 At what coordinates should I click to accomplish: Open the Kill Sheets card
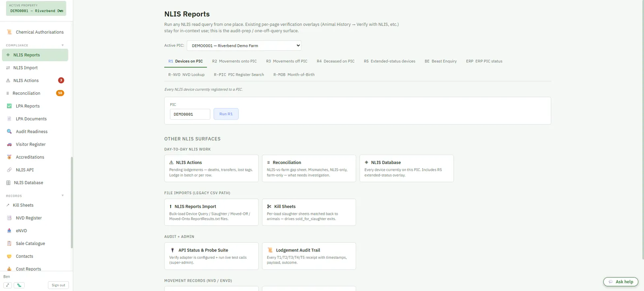pos(309,212)
